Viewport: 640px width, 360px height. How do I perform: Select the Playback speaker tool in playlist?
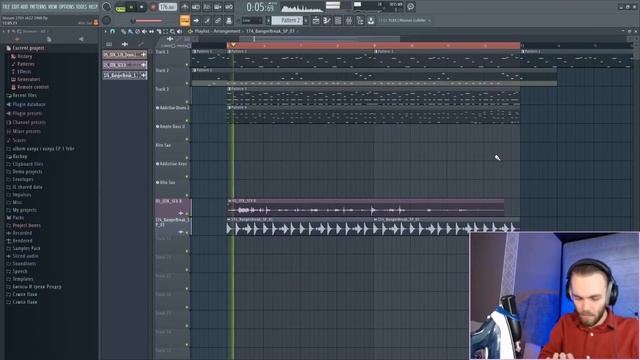click(179, 31)
